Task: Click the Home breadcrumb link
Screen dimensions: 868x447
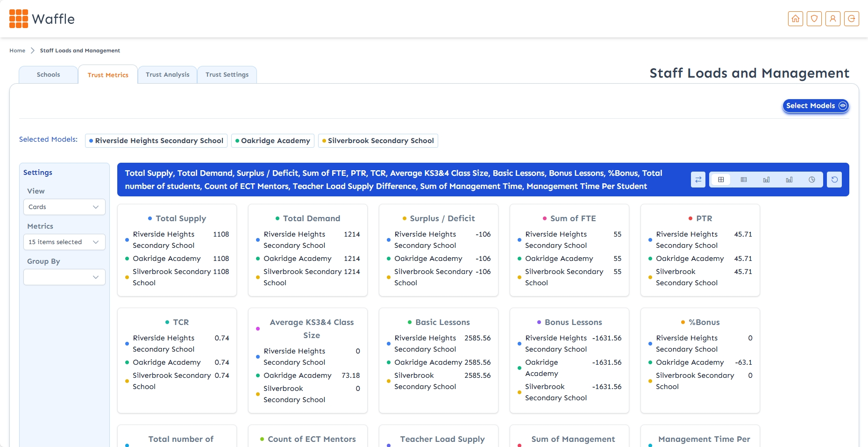Action: 17,50
